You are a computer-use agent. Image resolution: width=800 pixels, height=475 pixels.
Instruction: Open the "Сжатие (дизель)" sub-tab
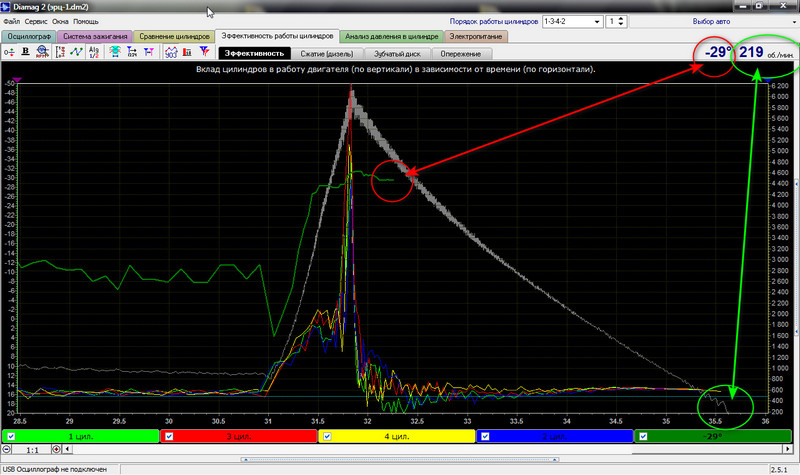(327, 54)
